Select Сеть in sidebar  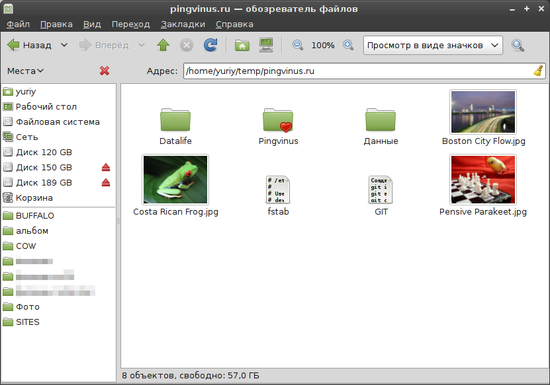point(59,137)
